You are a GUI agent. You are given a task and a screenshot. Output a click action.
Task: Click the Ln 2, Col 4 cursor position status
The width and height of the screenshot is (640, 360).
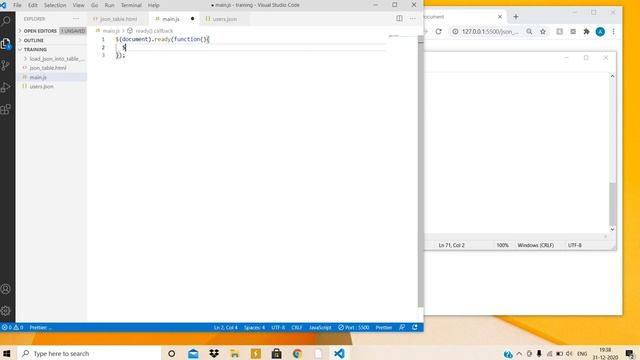(x=226, y=327)
